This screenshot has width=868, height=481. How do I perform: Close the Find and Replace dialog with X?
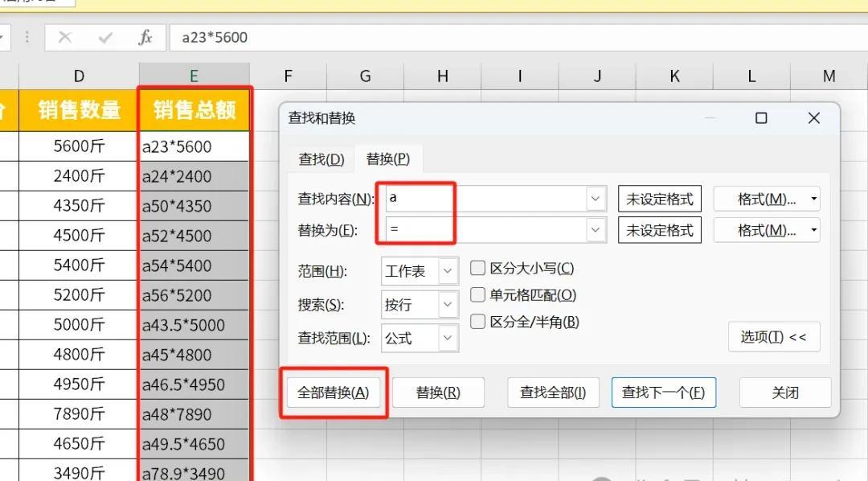point(813,118)
